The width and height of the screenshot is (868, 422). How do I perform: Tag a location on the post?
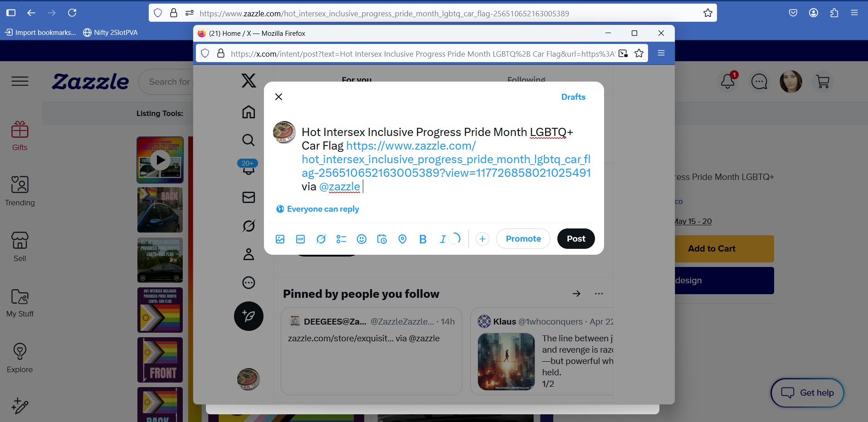(402, 239)
